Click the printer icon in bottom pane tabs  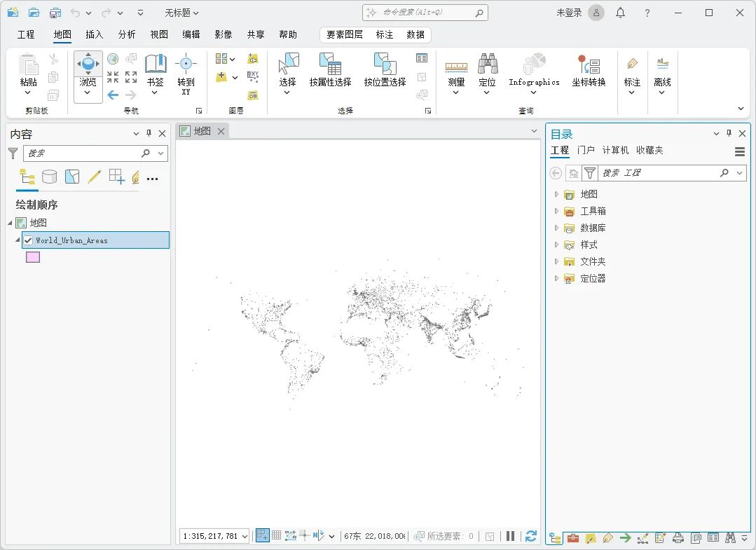tap(678, 537)
